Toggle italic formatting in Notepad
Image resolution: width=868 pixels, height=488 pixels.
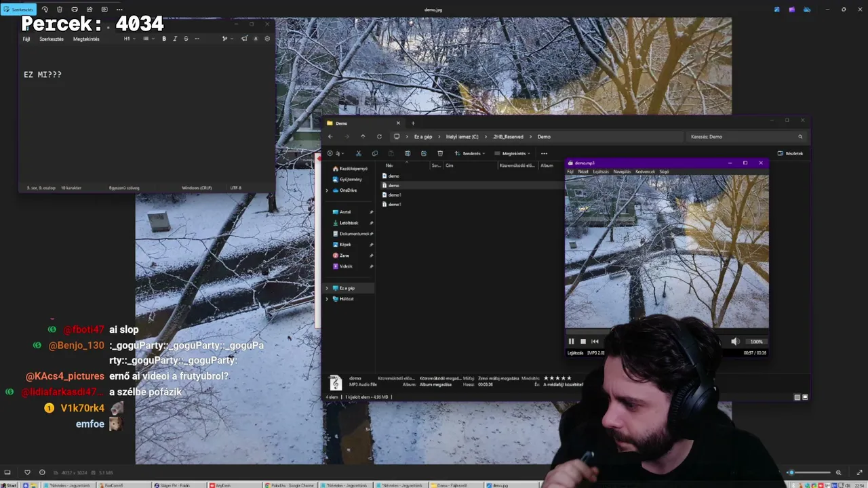tap(175, 39)
